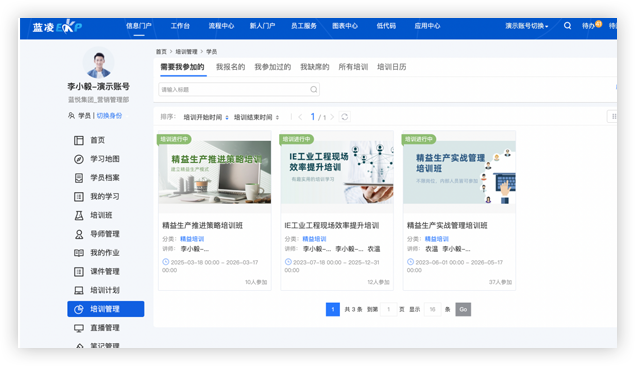
Task: Open 演示账号切换 dropdown
Action: (526, 26)
